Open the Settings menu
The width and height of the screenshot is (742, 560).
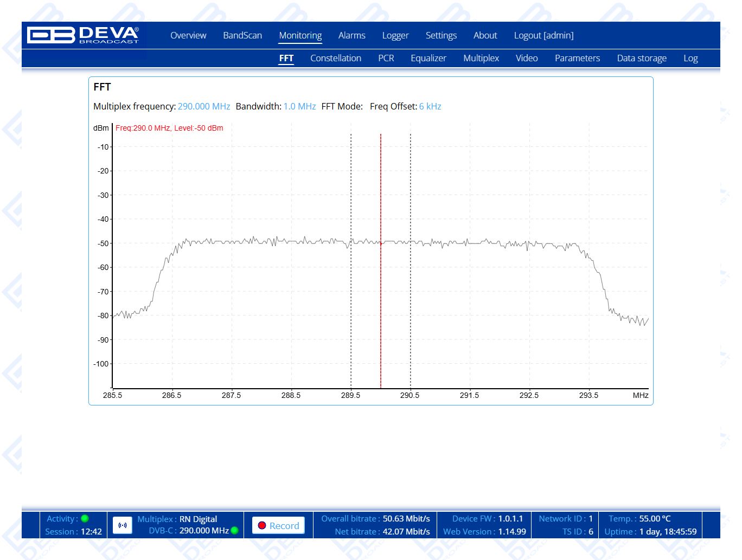click(x=441, y=36)
